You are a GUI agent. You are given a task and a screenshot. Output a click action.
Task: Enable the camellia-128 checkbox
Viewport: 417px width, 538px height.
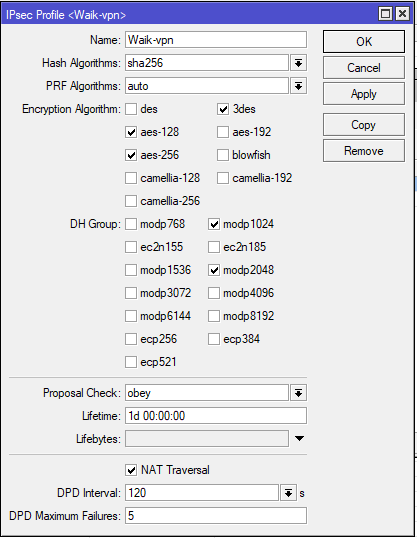tap(131, 178)
